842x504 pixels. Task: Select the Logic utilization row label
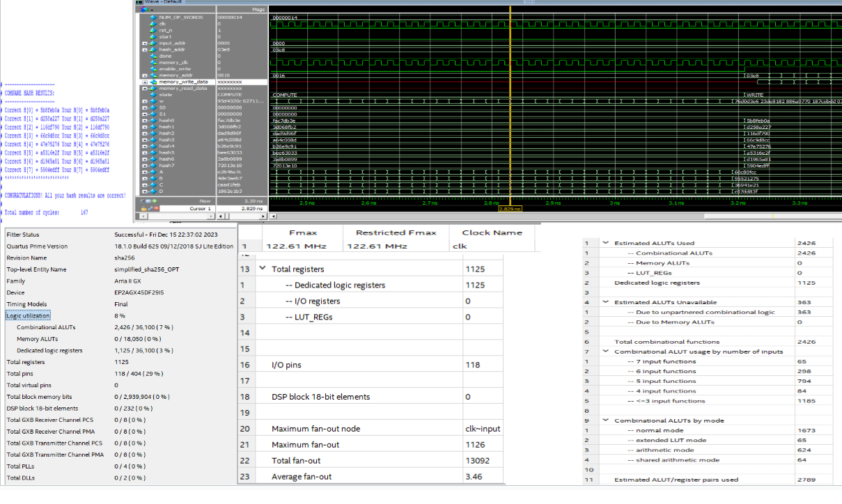pos(29,315)
